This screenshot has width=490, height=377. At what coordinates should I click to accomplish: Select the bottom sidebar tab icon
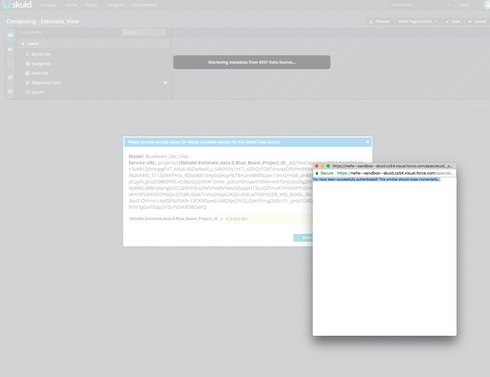[x=10, y=91]
